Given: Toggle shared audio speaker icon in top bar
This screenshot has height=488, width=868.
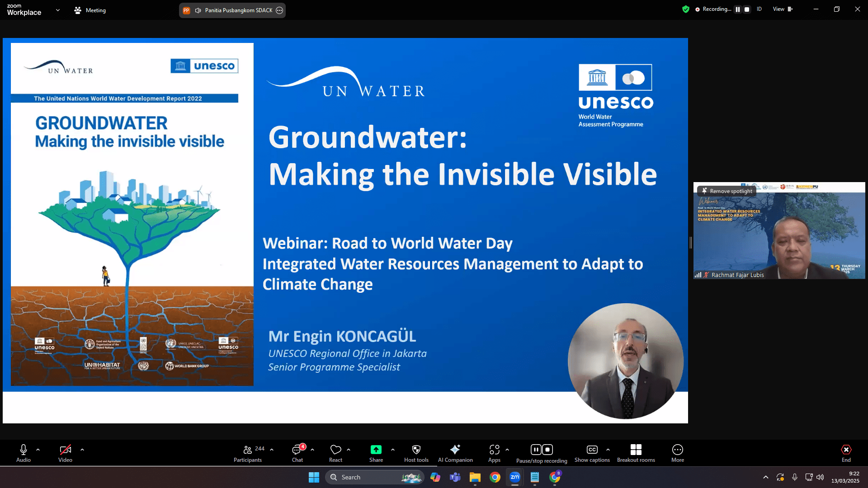Looking at the screenshot, I should point(198,10).
